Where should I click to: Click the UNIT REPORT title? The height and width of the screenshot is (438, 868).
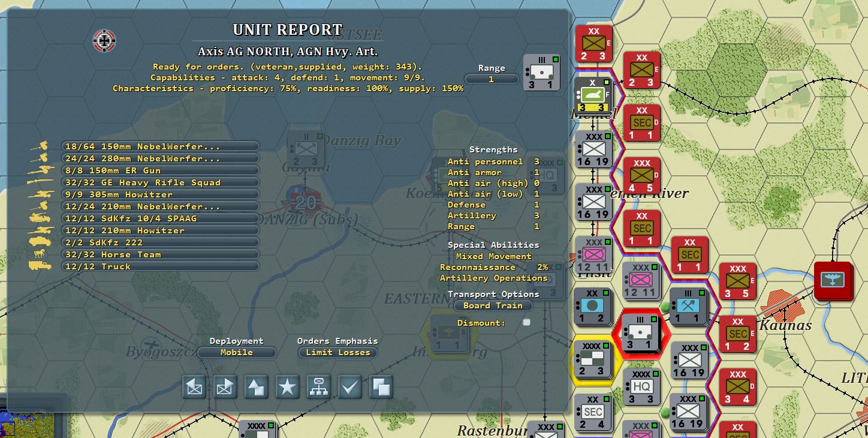coord(288,30)
